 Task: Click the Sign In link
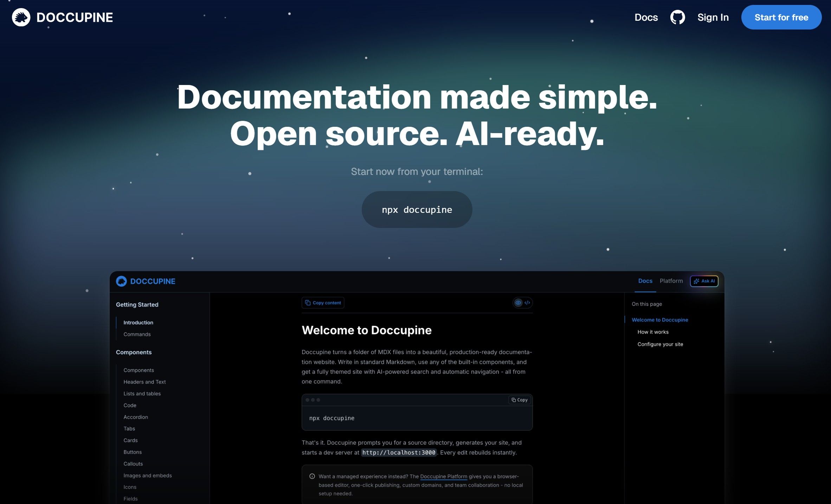tap(713, 17)
